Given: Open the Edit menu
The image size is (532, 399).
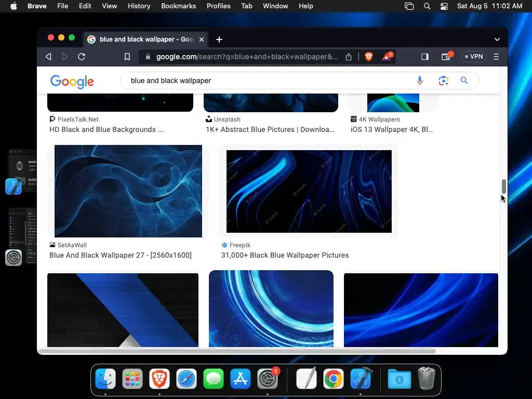Looking at the screenshot, I should click(85, 6).
